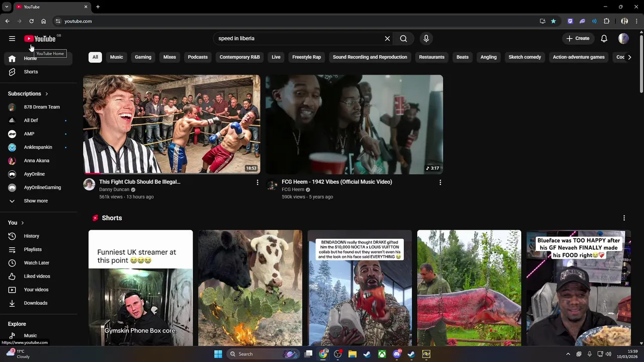The image size is (644, 362).
Task: Start a search with the magnifier button
Action: click(404, 38)
